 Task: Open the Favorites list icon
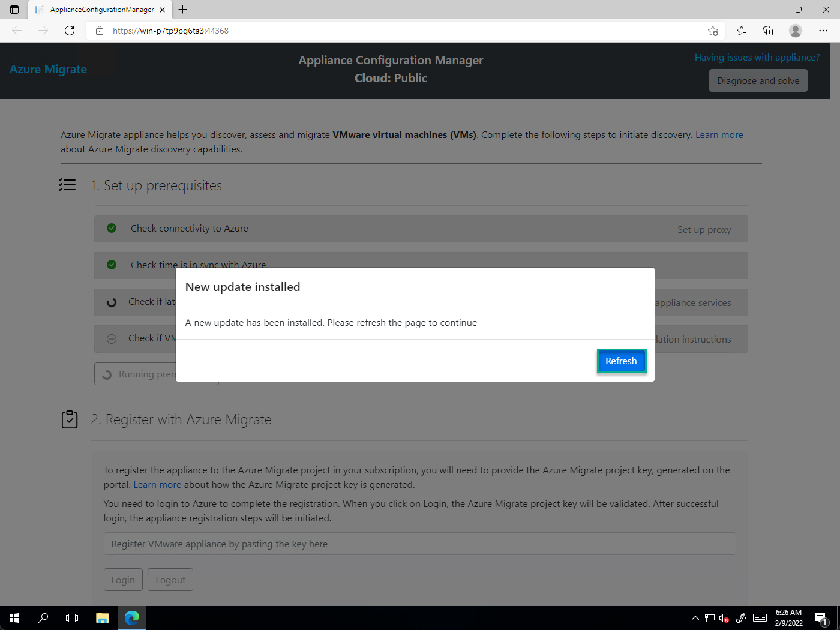(742, 31)
